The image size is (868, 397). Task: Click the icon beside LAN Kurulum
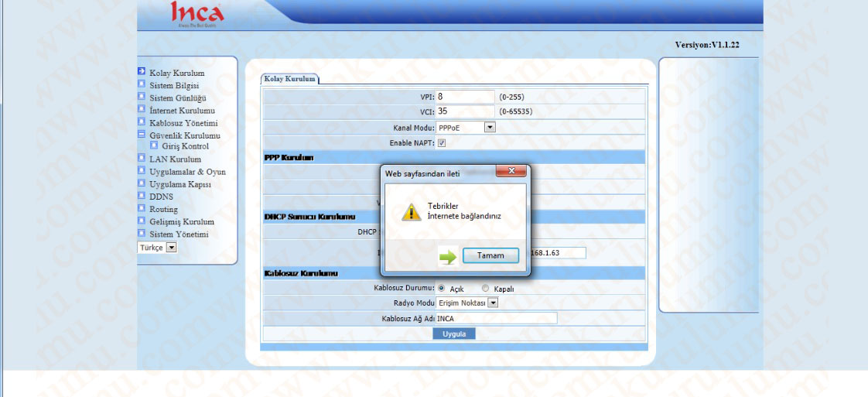tap(141, 158)
